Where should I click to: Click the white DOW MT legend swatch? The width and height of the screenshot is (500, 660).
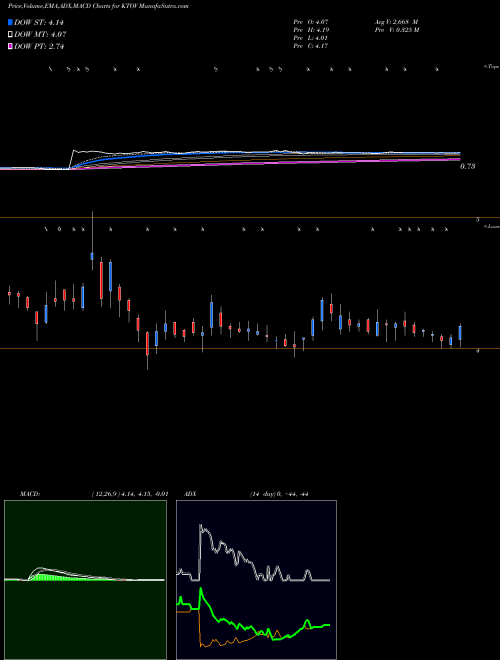pyautogui.click(x=10, y=35)
